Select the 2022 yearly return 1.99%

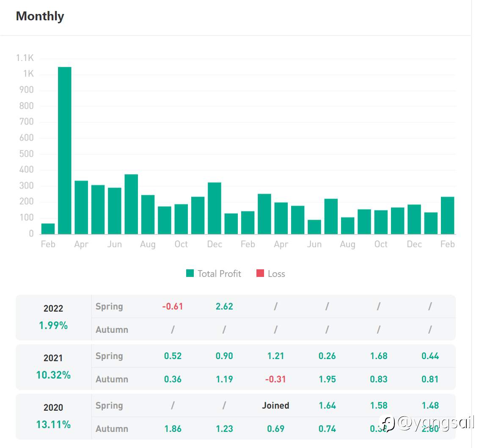click(53, 325)
